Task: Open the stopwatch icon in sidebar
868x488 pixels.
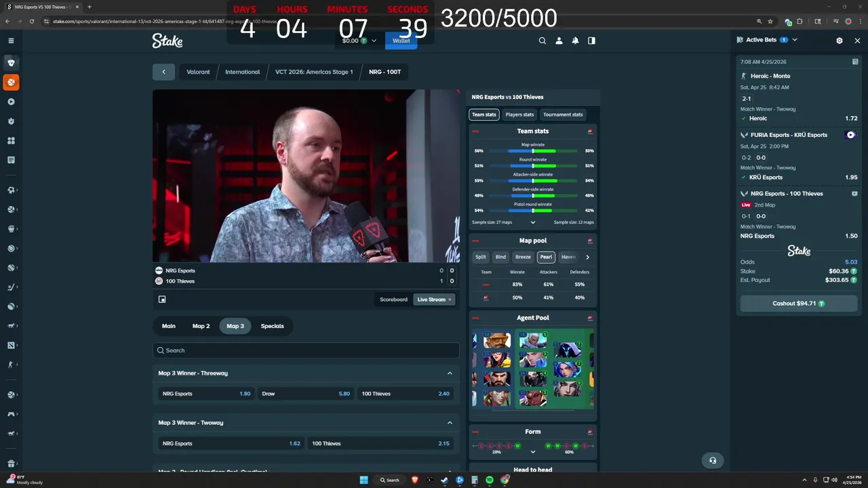Action: tap(11, 121)
